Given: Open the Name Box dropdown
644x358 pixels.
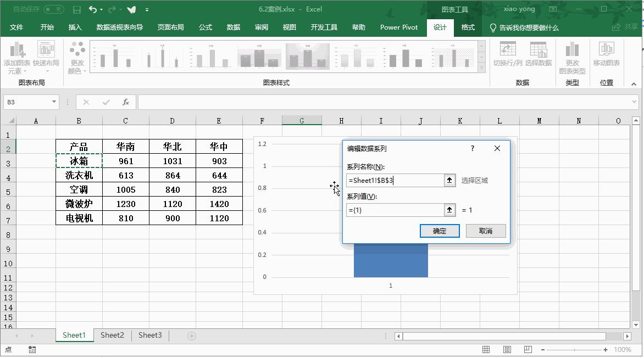Looking at the screenshot, I should tap(53, 102).
